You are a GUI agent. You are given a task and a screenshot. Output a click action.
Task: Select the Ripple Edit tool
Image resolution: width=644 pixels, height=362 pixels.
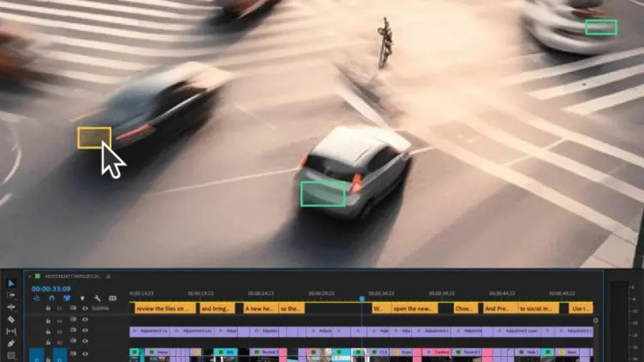(11, 307)
